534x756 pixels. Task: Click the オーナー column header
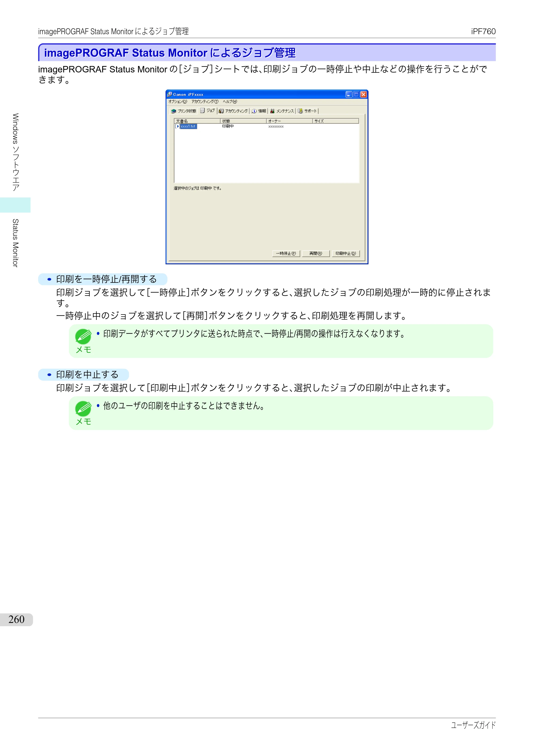pos(289,121)
